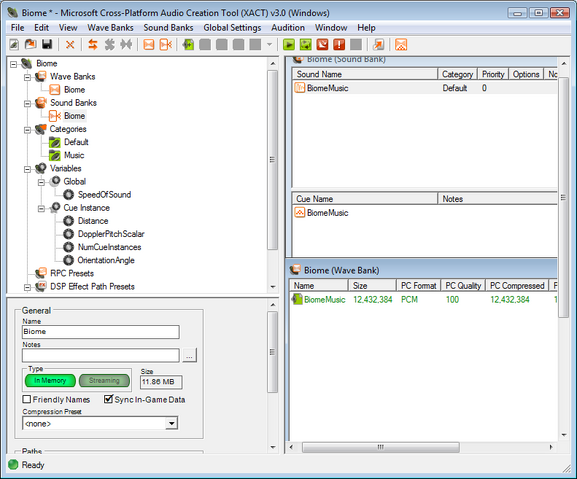Collapse the Global variables node

[41, 182]
